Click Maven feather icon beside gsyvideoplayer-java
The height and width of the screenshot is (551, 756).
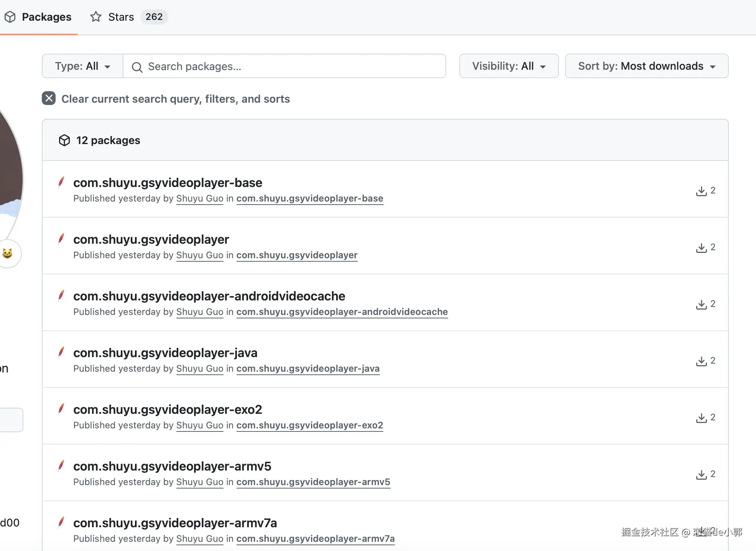[61, 352]
